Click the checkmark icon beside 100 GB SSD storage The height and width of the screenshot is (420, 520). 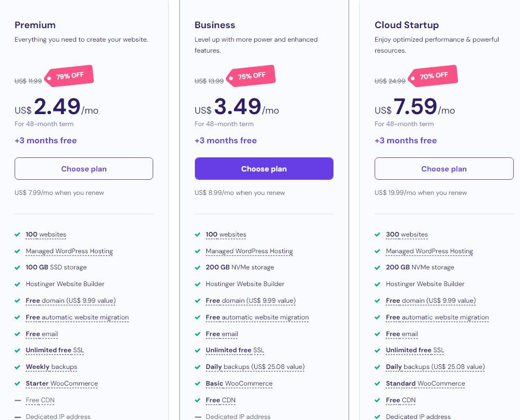[18, 268]
